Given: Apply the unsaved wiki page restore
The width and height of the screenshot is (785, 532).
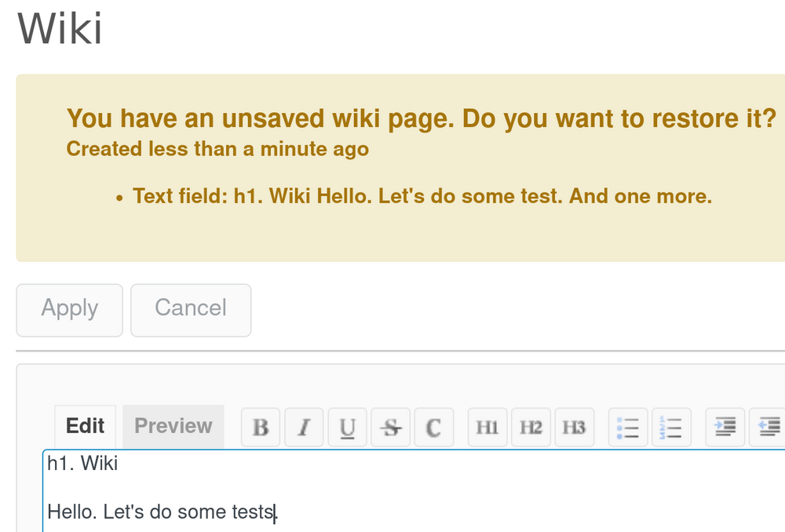Looking at the screenshot, I should point(69,309).
